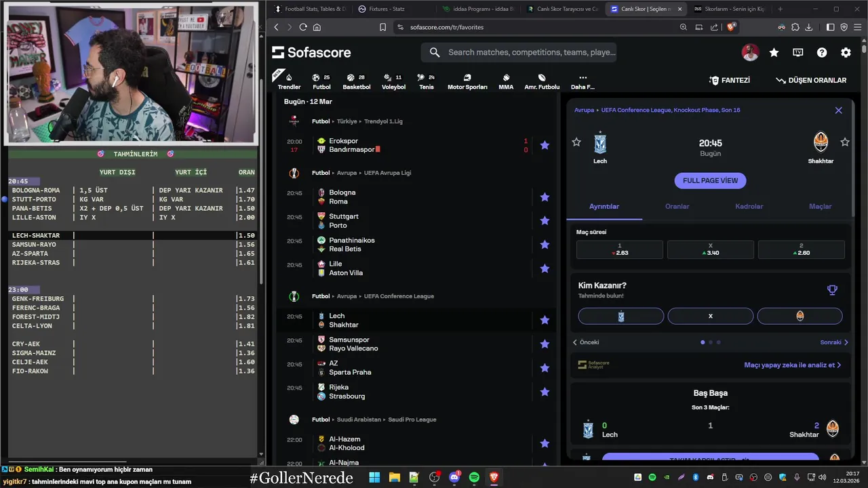Open the new tab plus button
Screen dimensions: 868x488
click(x=780, y=9)
